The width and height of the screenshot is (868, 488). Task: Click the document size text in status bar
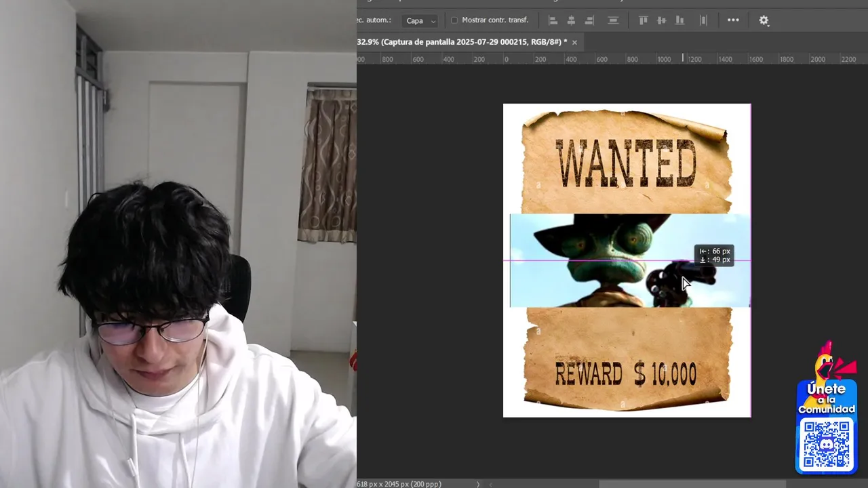(399, 484)
